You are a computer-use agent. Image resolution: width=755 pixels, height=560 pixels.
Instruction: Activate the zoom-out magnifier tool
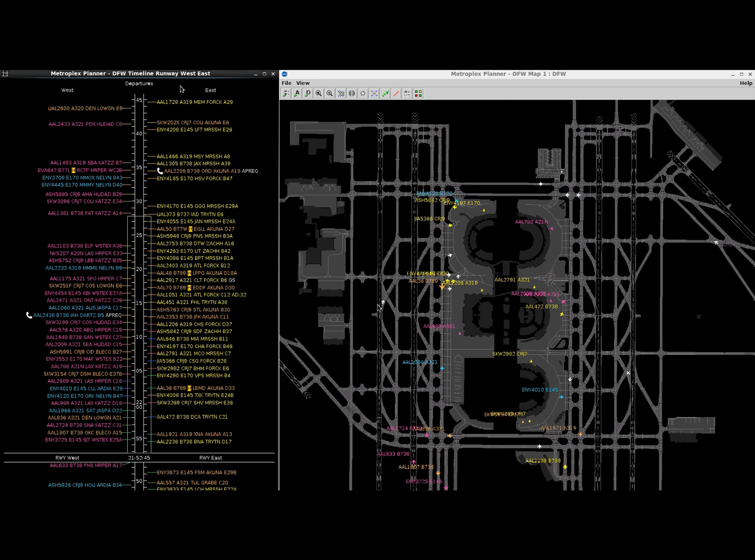coord(330,93)
